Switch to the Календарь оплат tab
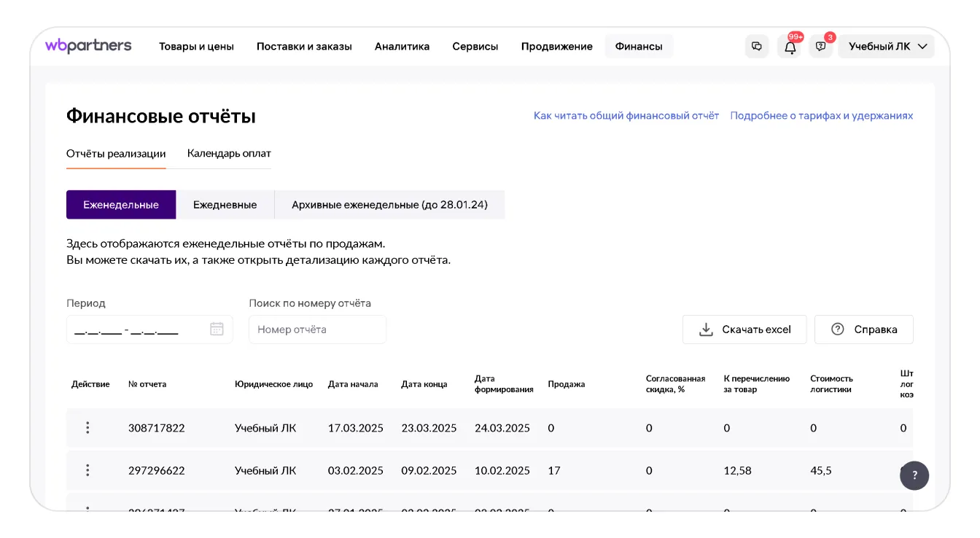This screenshot has height=538, width=980. coord(229,154)
